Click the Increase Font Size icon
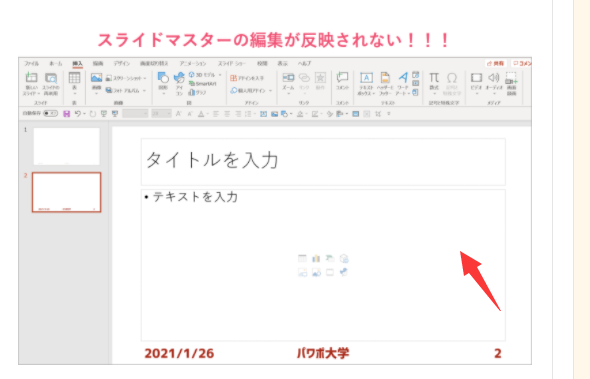 [179, 114]
